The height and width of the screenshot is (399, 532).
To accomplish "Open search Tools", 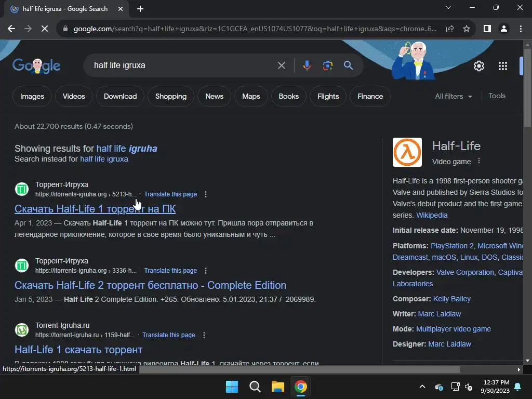I will tap(497, 96).
